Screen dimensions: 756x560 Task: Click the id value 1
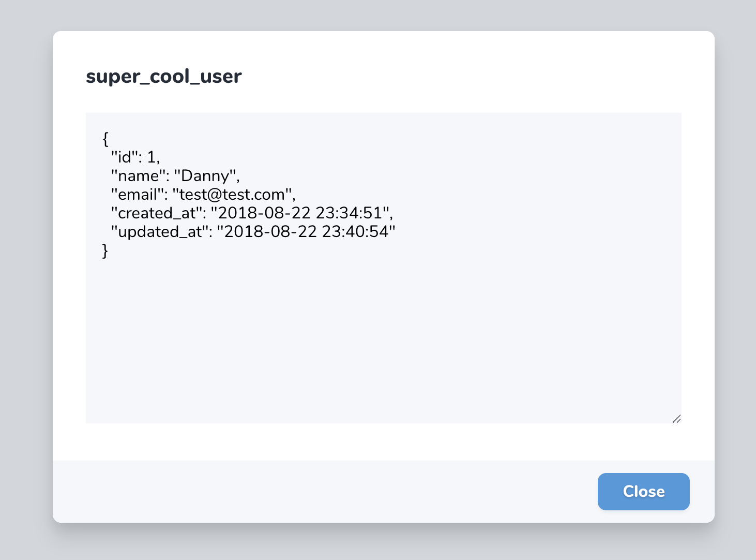152,157
